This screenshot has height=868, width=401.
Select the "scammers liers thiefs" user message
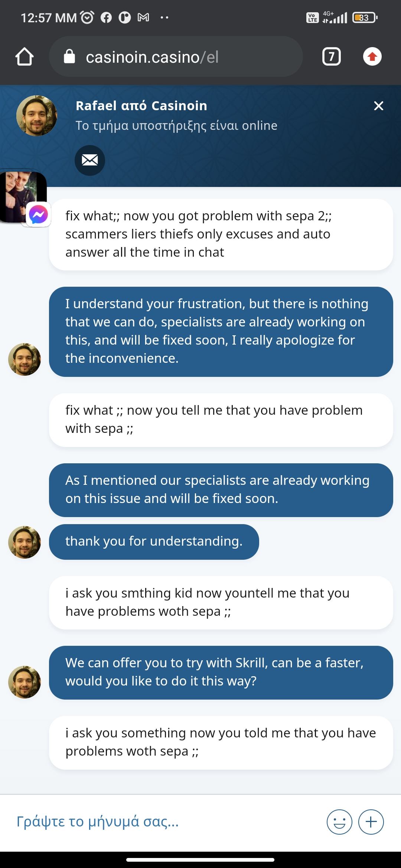point(221,234)
